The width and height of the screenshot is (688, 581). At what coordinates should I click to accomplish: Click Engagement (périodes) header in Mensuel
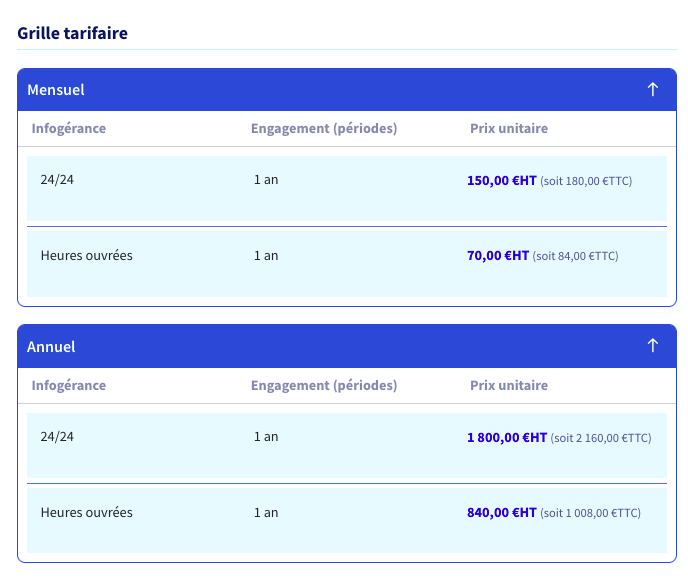click(324, 128)
